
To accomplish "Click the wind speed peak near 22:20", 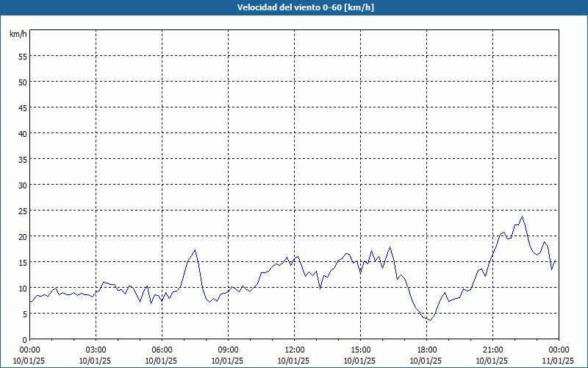I will pos(522,216).
